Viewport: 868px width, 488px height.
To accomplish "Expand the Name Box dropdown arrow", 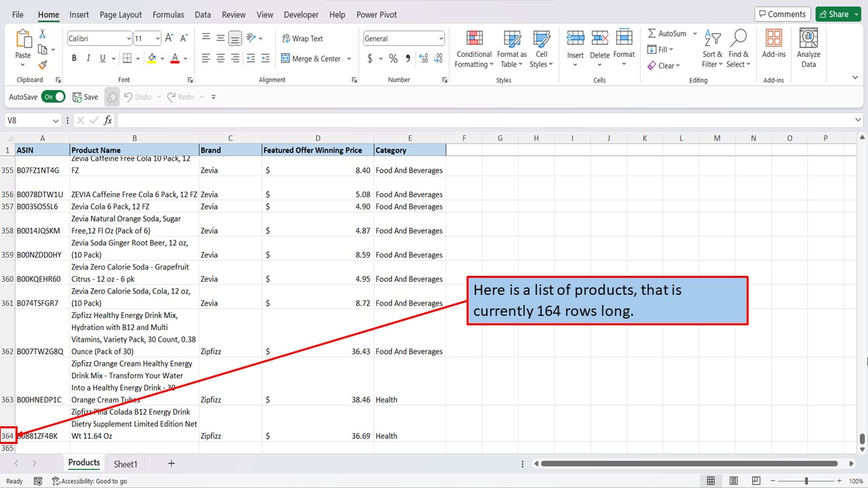I will [56, 120].
